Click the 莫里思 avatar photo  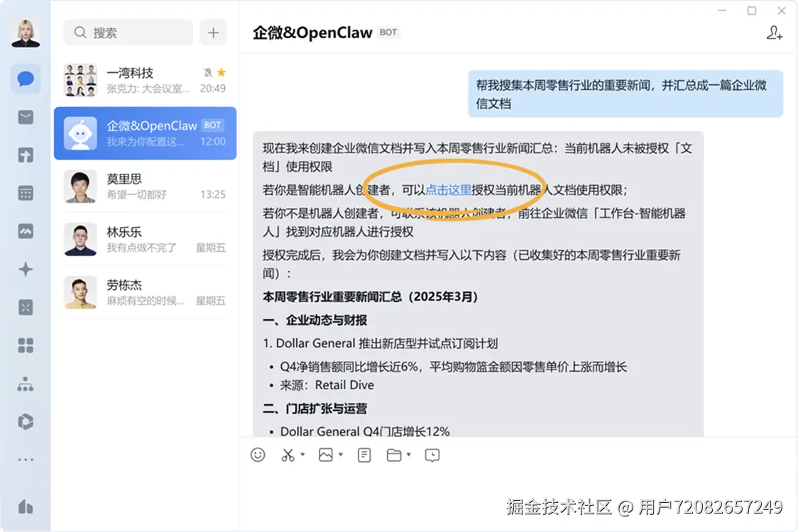(80, 186)
